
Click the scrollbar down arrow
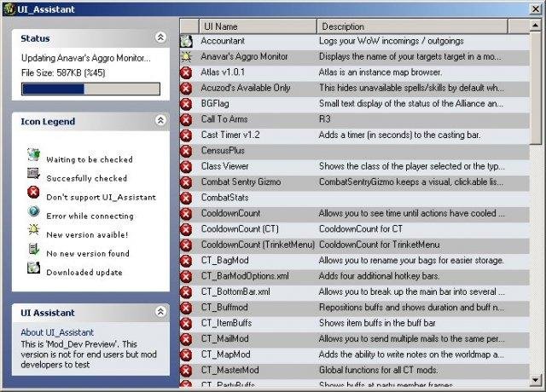click(536, 380)
